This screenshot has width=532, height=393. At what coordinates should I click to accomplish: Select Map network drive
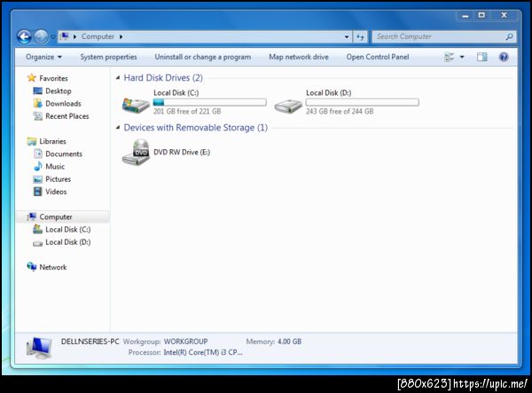[299, 57]
